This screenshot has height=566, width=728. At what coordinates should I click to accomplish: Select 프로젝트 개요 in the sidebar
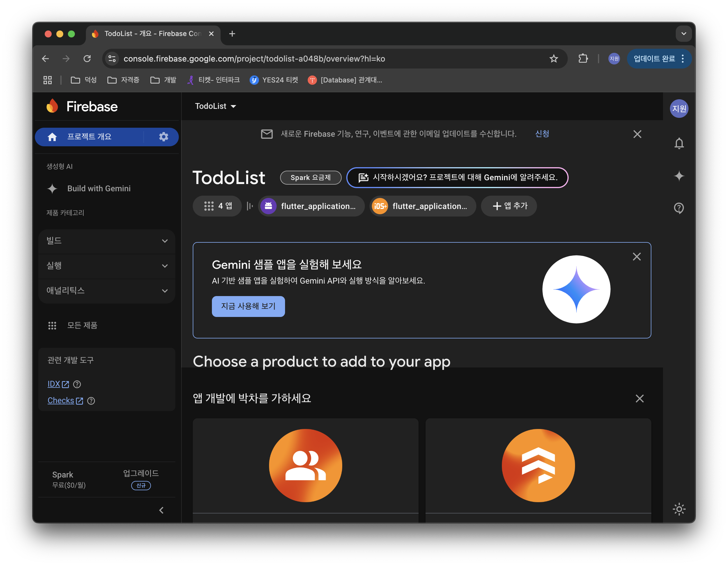click(x=89, y=137)
